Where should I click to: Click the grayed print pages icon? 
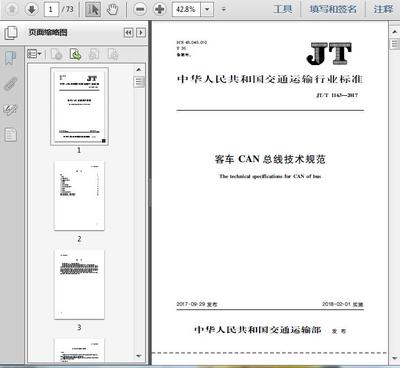(94, 54)
